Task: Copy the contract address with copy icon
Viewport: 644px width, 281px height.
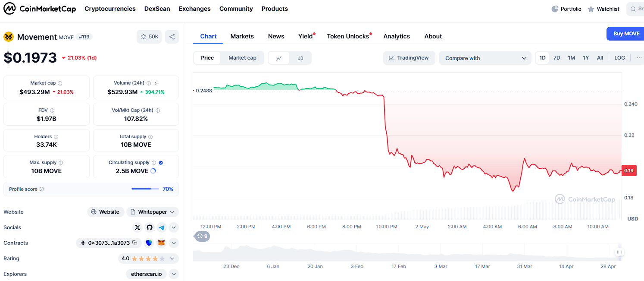Action: pyautogui.click(x=135, y=243)
